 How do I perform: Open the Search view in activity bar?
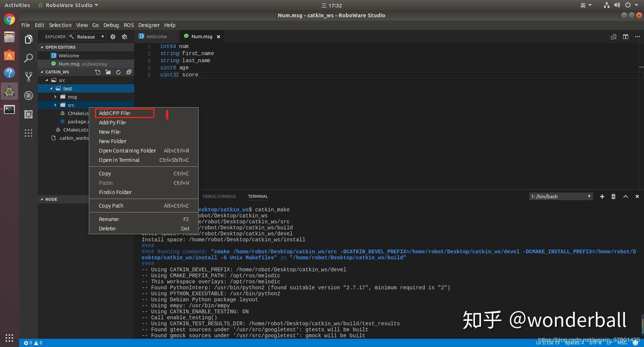click(28, 58)
